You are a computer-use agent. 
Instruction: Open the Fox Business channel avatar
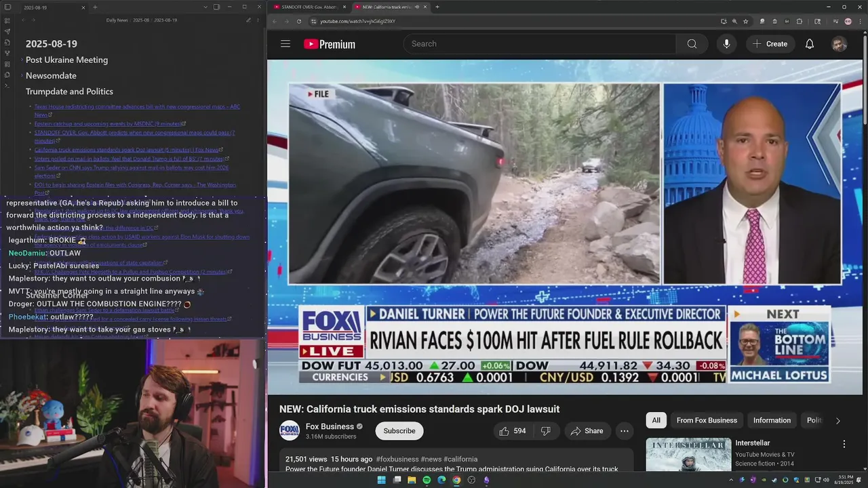(x=290, y=430)
